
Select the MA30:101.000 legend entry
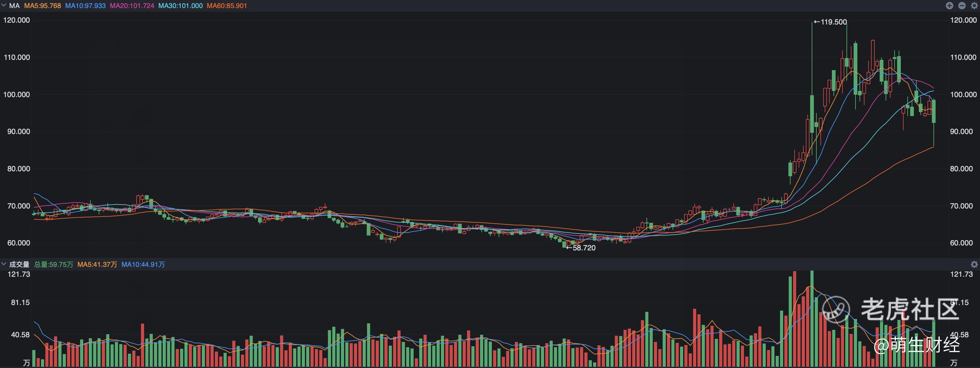(x=180, y=6)
